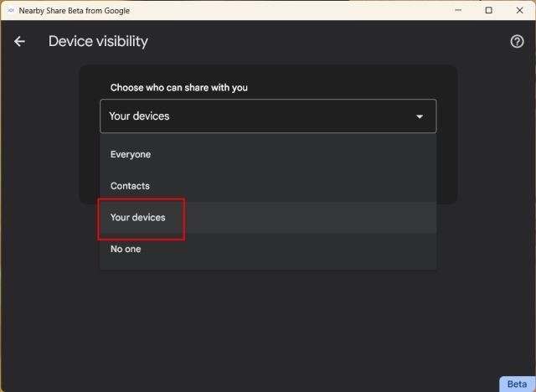Click the settings card area above the label
The width and height of the screenshot is (536, 392).
[x=268, y=73]
